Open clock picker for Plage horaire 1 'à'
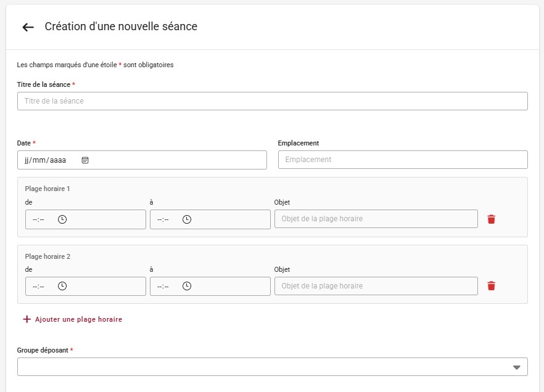This screenshot has width=544, height=392. pos(187,219)
